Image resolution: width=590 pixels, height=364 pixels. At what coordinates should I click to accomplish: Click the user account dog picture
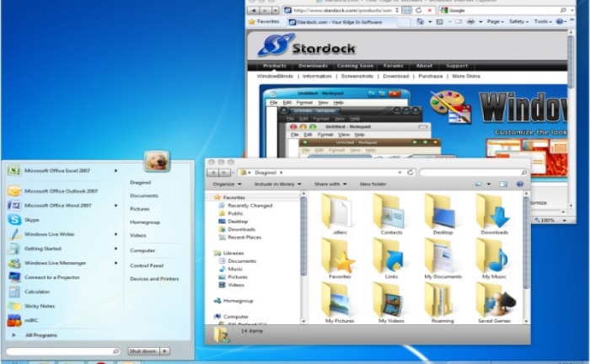tap(157, 161)
